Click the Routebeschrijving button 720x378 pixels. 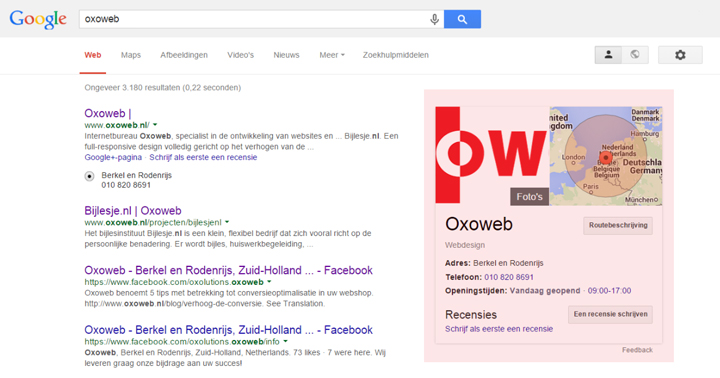click(618, 226)
